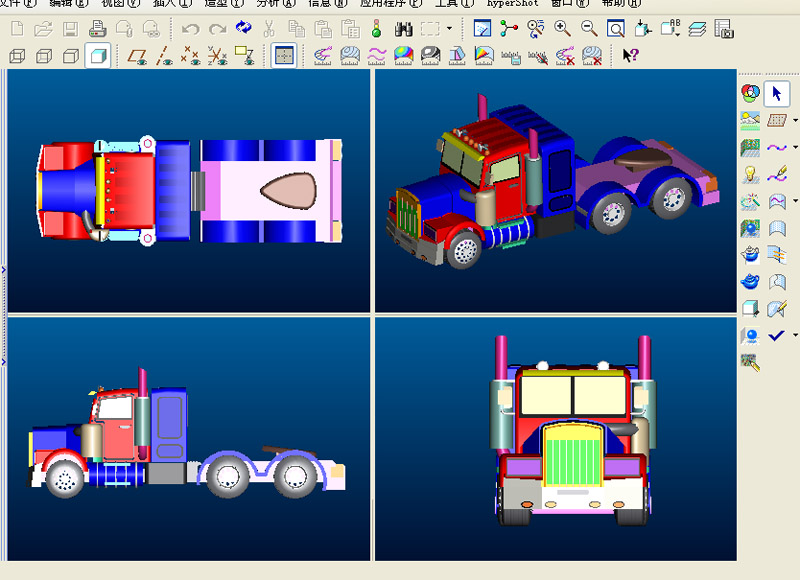800x580 pixels.
Task: Expand the arrow beside the active plane tool
Action: tap(795, 120)
